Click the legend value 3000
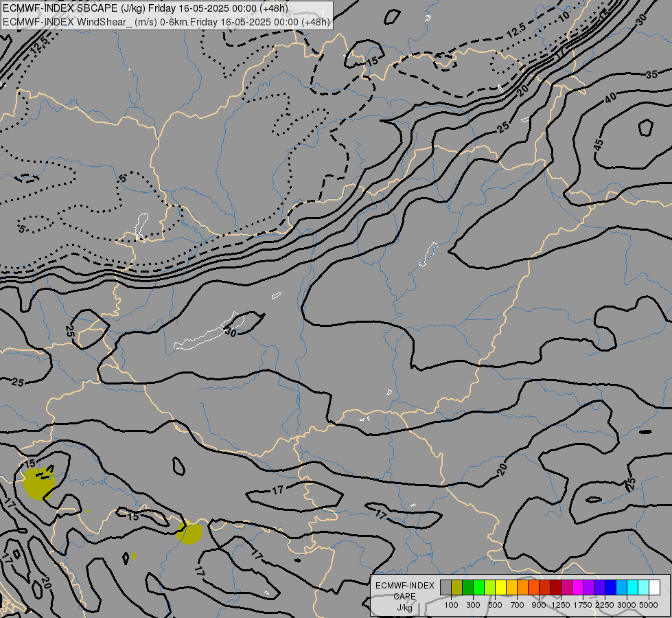This screenshot has width=672, height=618. coord(627,605)
